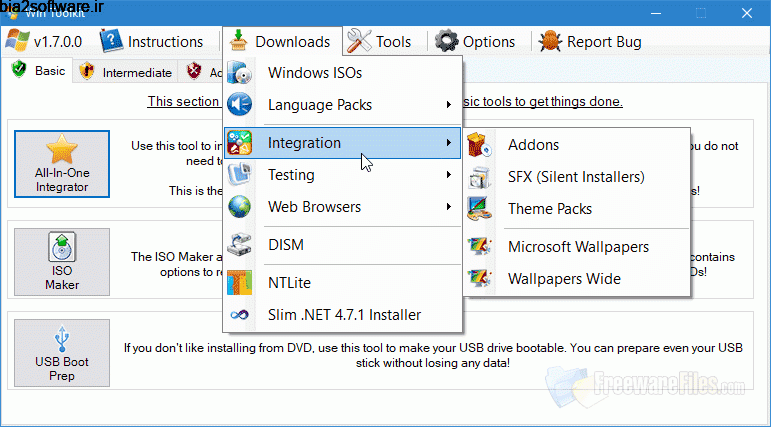The image size is (771, 427).
Task: Open the ISO Maker tool
Action: 62,262
